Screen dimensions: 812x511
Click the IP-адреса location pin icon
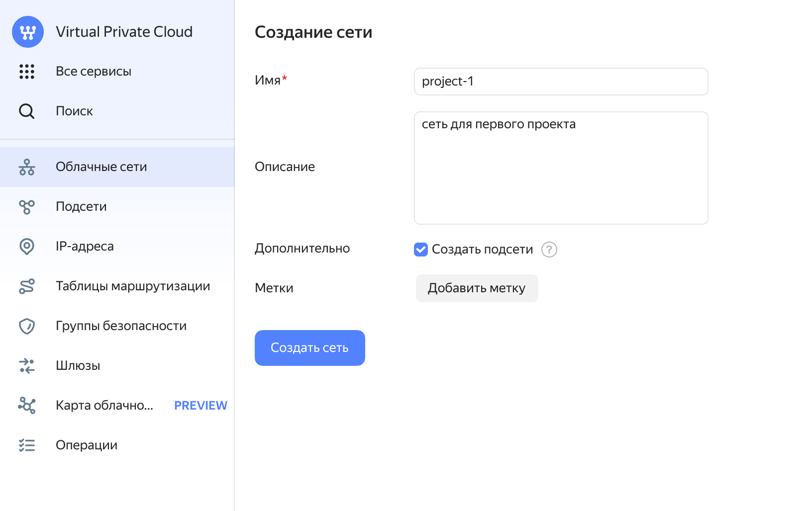pyautogui.click(x=27, y=247)
